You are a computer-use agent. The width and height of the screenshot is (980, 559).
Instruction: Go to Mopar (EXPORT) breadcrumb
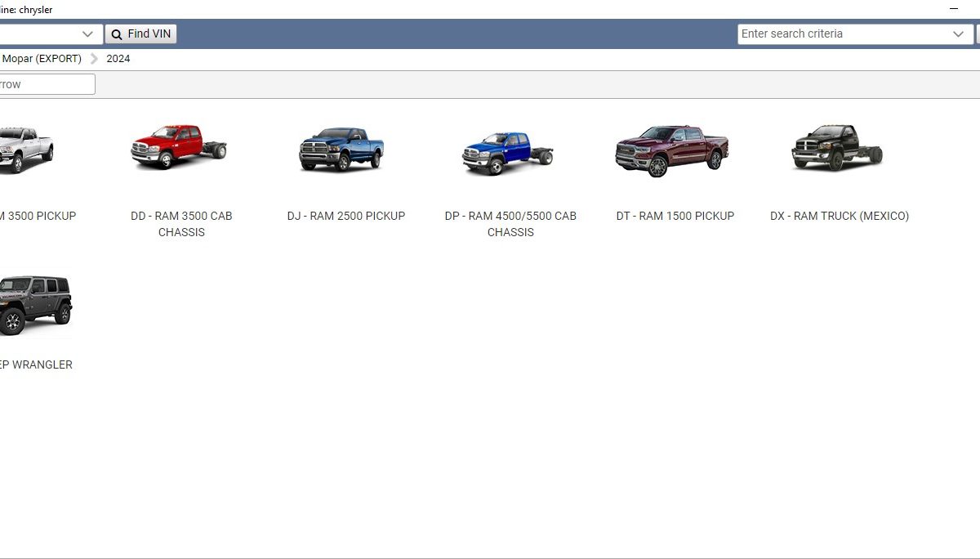click(x=42, y=59)
